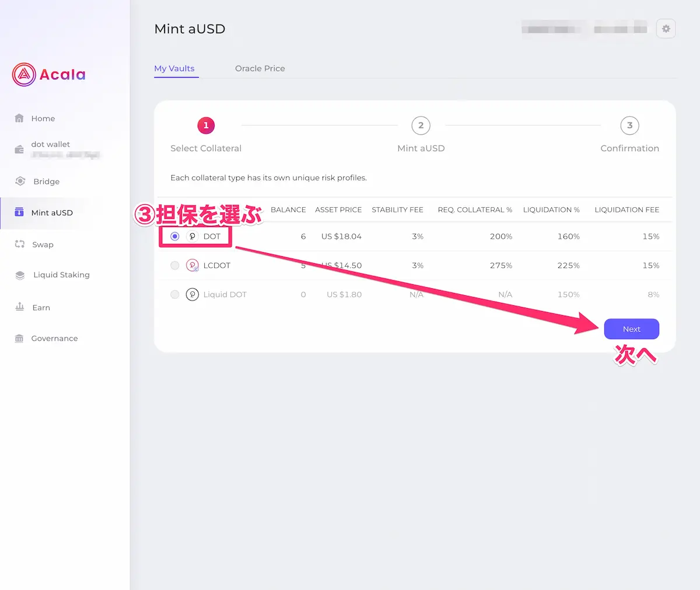Switch to the My Vaults tab
Image resolution: width=700 pixels, height=590 pixels.
pyautogui.click(x=174, y=68)
